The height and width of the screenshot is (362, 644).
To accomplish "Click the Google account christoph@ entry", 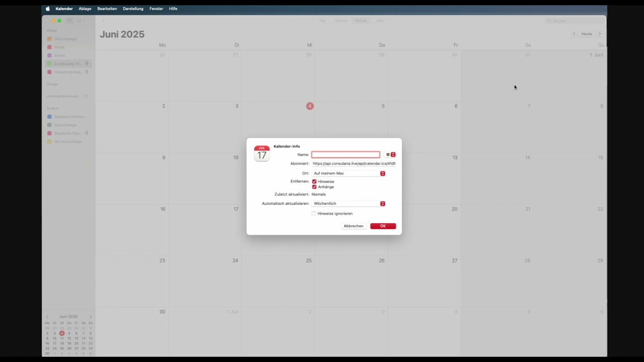I will 63,96.
